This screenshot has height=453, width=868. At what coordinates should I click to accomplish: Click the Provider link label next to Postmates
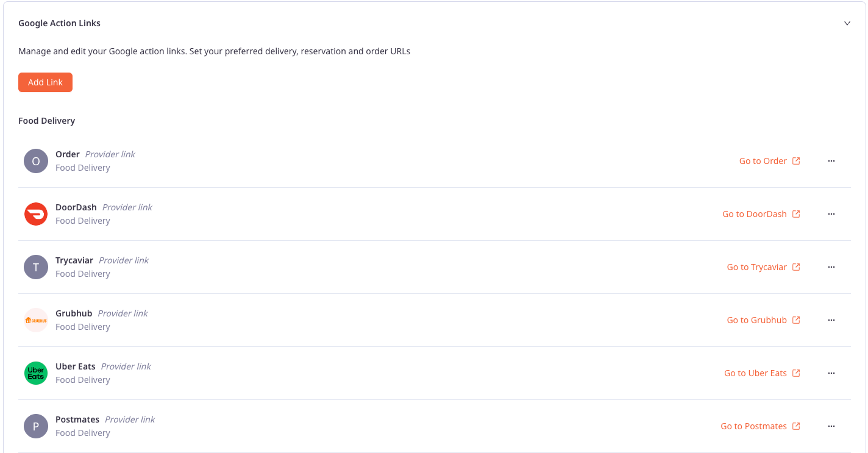(130, 419)
